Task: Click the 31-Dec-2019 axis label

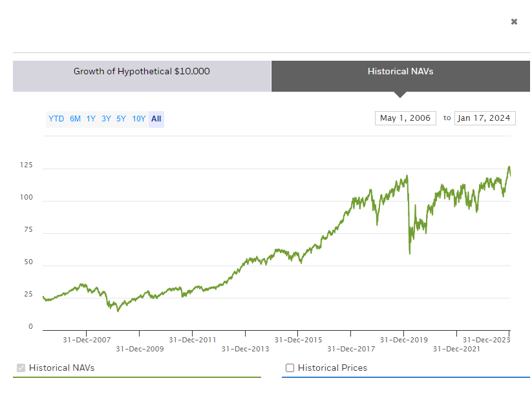Action: coord(403,340)
